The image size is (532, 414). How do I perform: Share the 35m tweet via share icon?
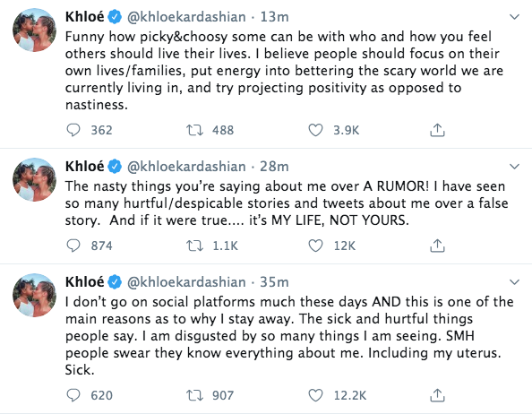[x=437, y=395]
